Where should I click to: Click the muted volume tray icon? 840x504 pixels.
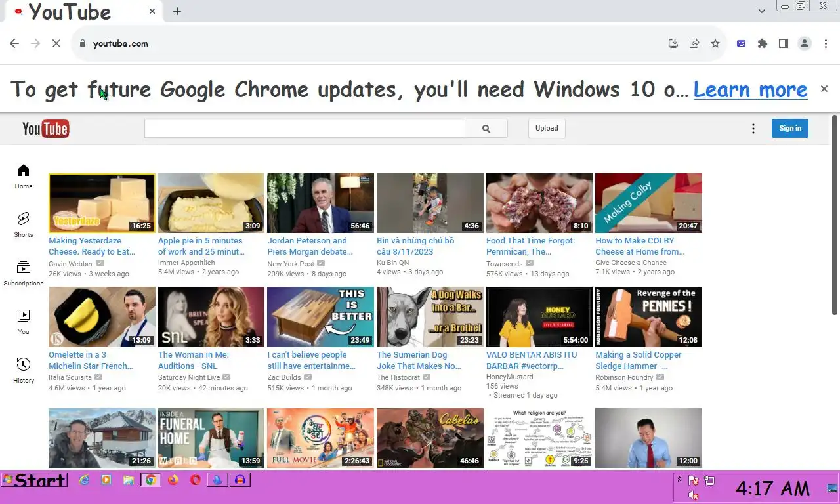pos(694,495)
